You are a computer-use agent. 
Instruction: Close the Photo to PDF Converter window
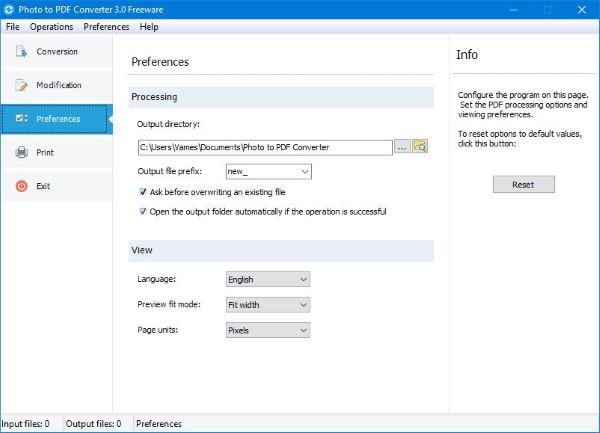[582, 10]
